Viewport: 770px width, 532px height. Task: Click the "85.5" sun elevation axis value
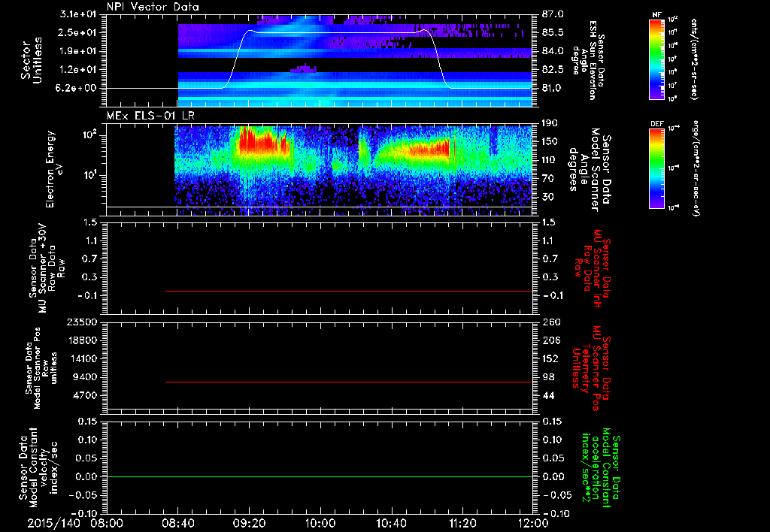click(553, 32)
